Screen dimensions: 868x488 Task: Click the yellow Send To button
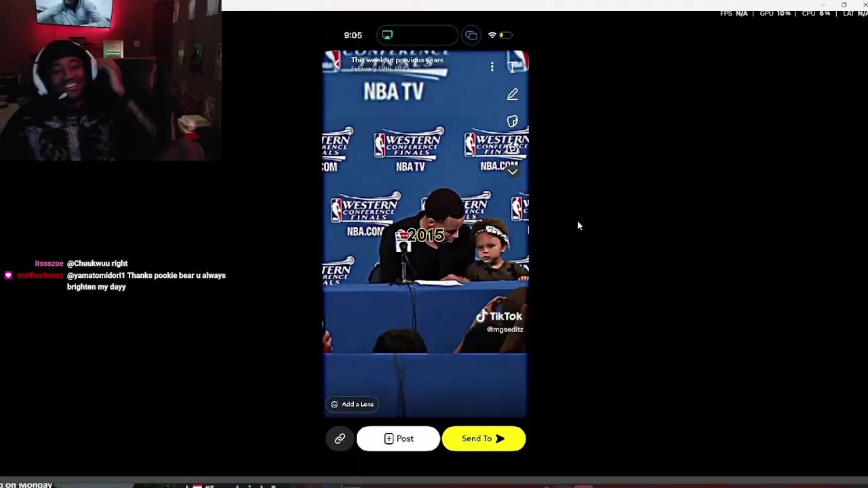click(x=484, y=439)
